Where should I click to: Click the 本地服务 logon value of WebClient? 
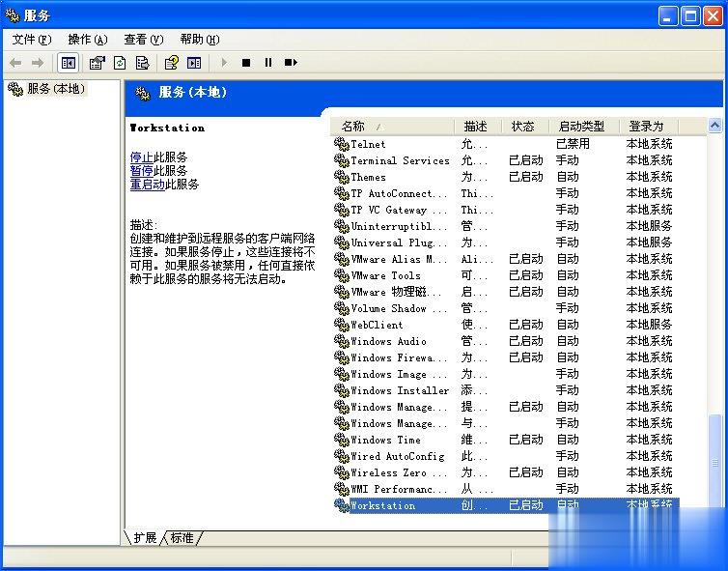(x=649, y=325)
